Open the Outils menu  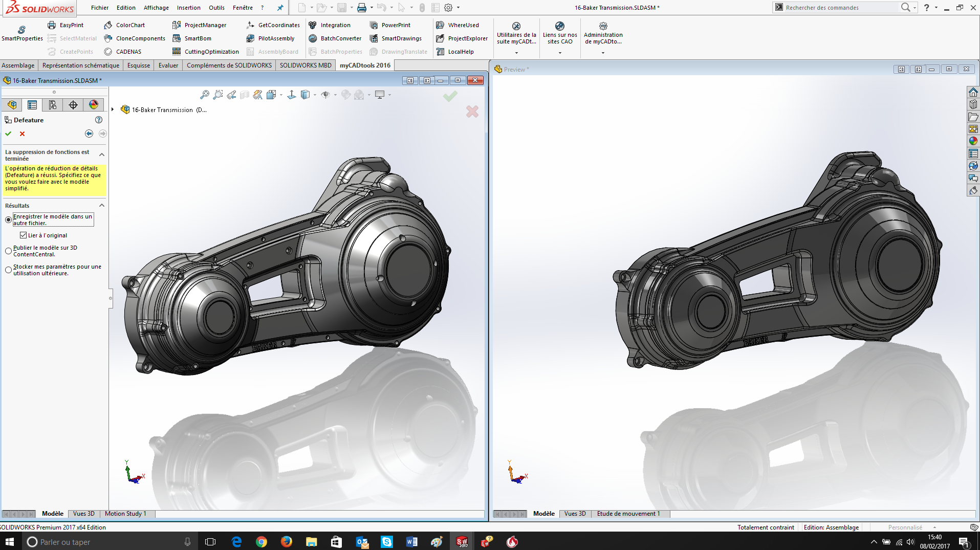point(216,8)
